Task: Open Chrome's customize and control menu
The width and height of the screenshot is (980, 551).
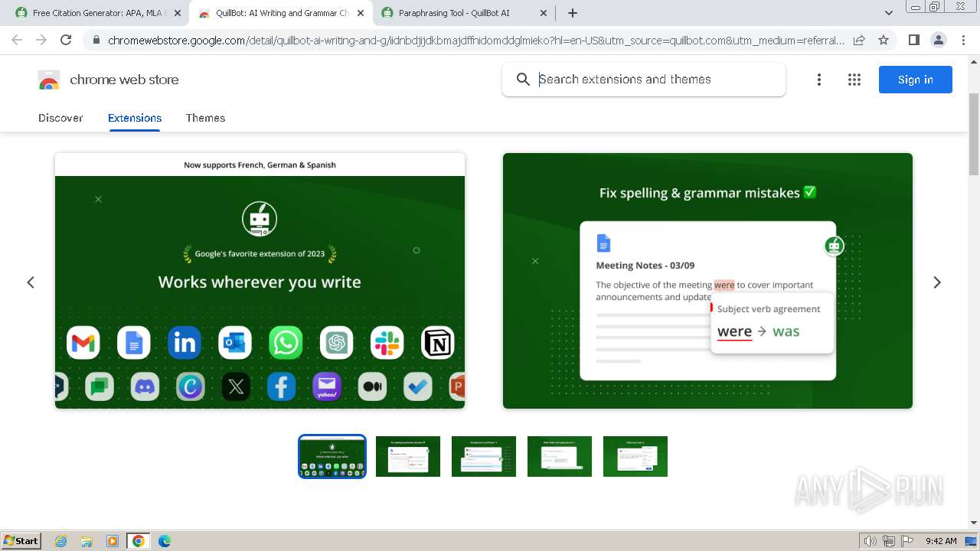Action: click(x=963, y=40)
